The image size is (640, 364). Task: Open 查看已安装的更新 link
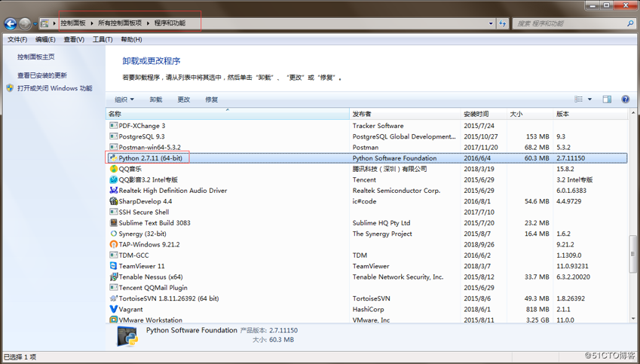(x=42, y=75)
